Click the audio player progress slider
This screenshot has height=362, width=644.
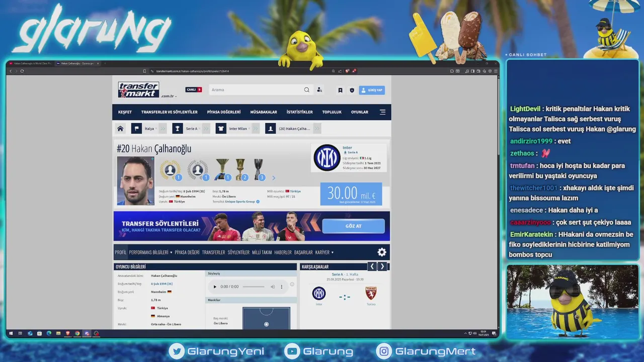tap(254, 287)
